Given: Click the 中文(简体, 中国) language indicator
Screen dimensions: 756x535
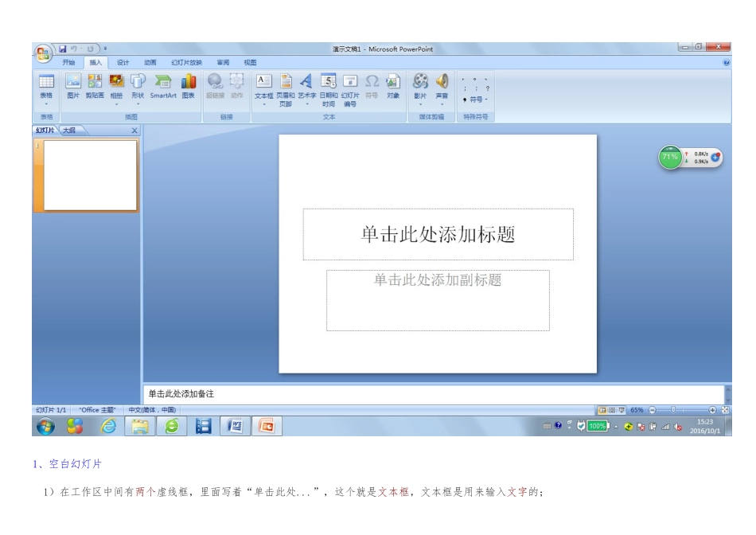Looking at the screenshot, I should click(x=152, y=409).
